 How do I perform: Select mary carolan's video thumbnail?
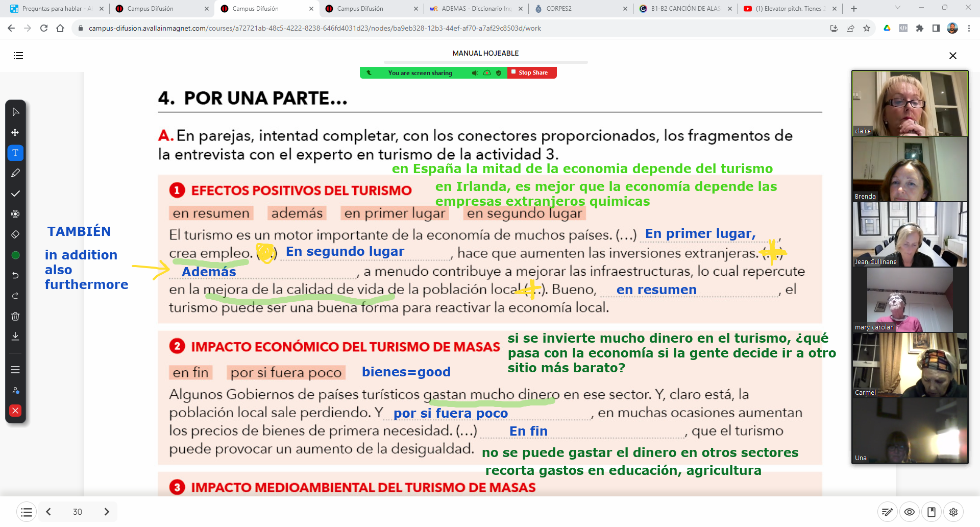pyautogui.click(x=910, y=300)
